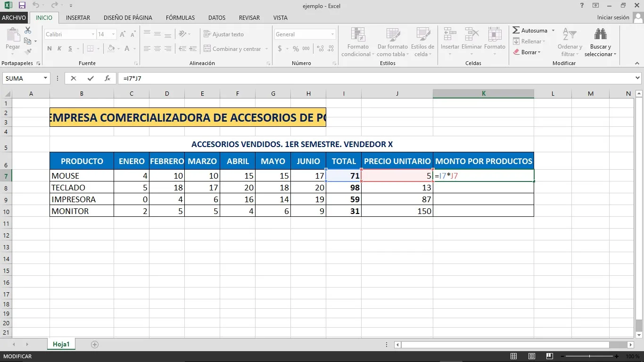Apply thousands separator 000 style
This screenshot has height=362, width=644.
tap(306, 49)
